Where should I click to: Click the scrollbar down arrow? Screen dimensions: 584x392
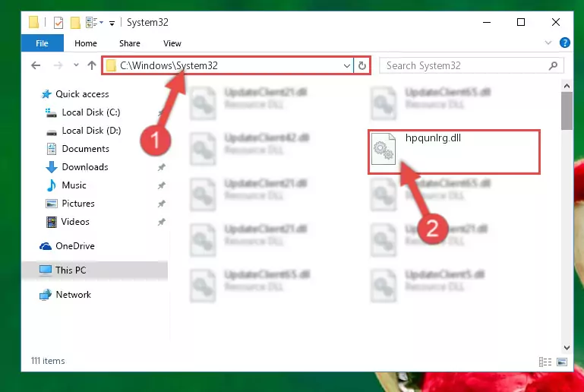(567, 347)
